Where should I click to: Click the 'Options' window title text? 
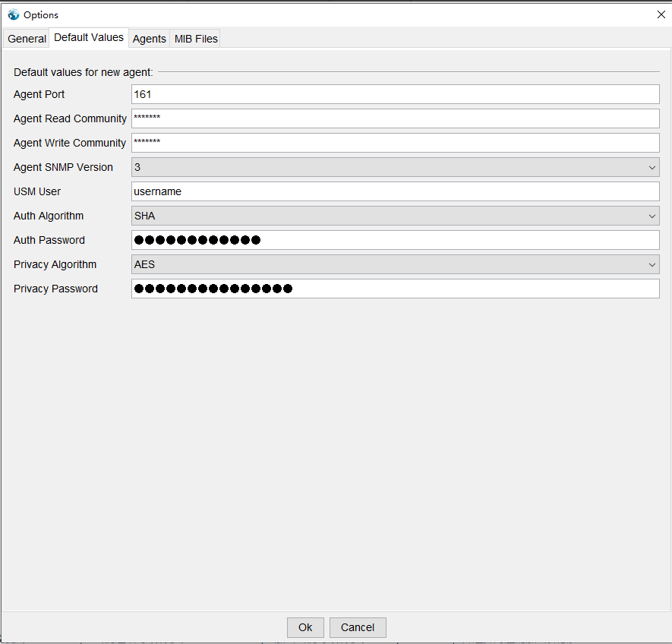41,15
